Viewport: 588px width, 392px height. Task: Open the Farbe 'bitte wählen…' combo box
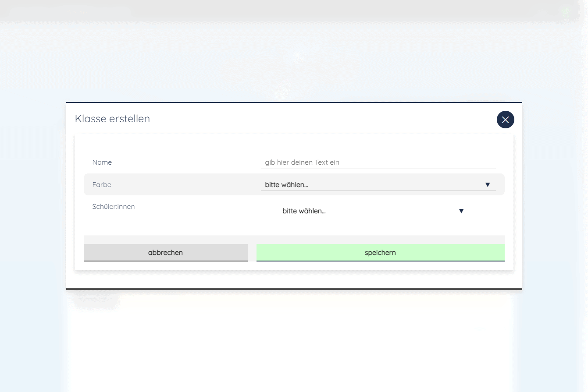(x=373, y=185)
